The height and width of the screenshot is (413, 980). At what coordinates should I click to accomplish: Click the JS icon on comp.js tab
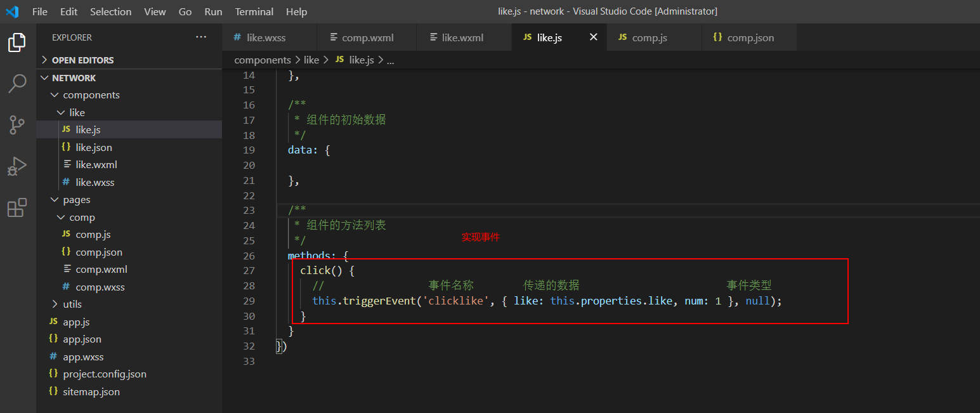tap(622, 37)
